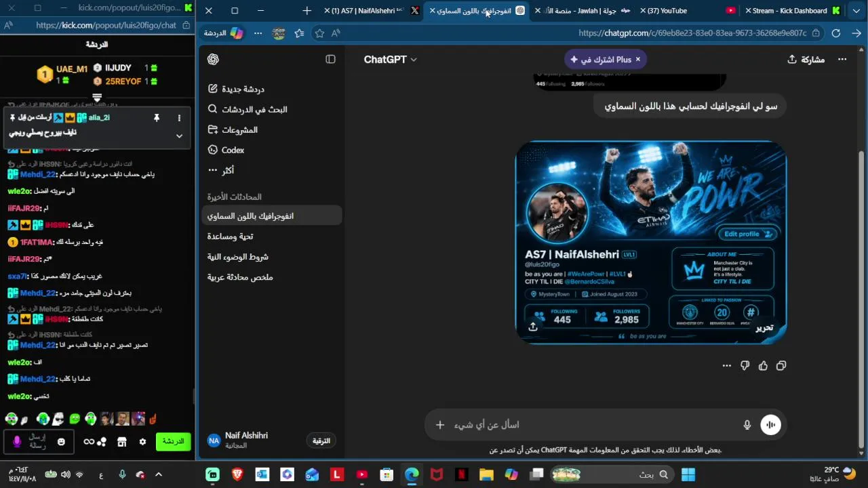Open the conversation titled تحية ومساعدة
This screenshot has height=488, width=868.
(271, 237)
